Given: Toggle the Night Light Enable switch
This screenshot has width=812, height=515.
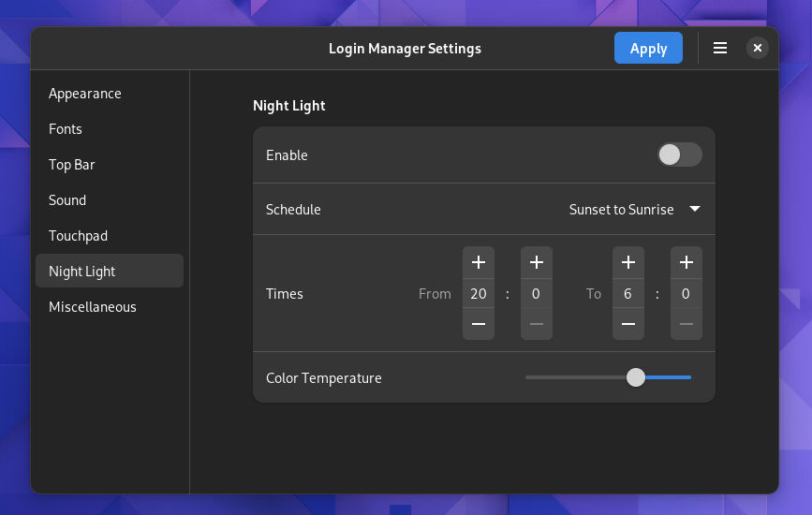Looking at the screenshot, I should coord(679,155).
